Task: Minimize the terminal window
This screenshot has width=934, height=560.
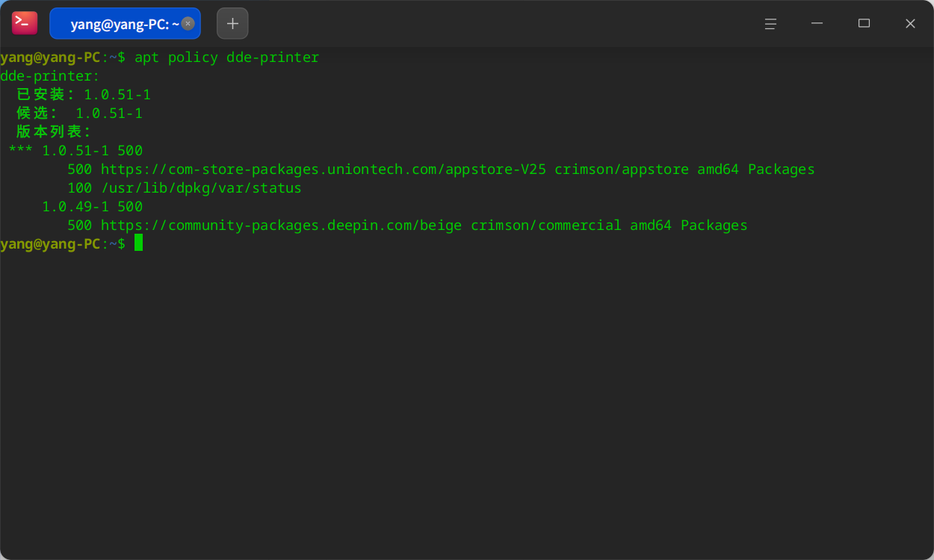Action: pyautogui.click(x=817, y=23)
